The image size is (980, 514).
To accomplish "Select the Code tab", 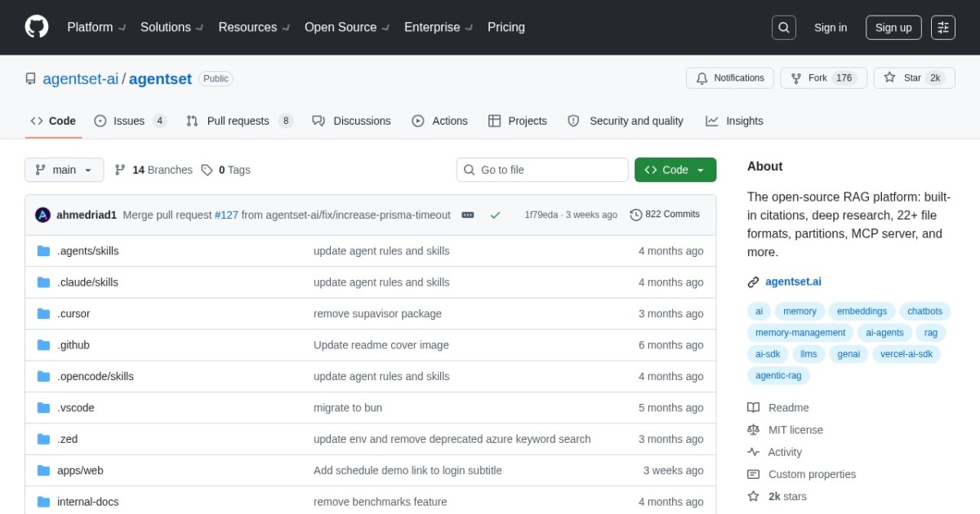I will tap(53, 121).
